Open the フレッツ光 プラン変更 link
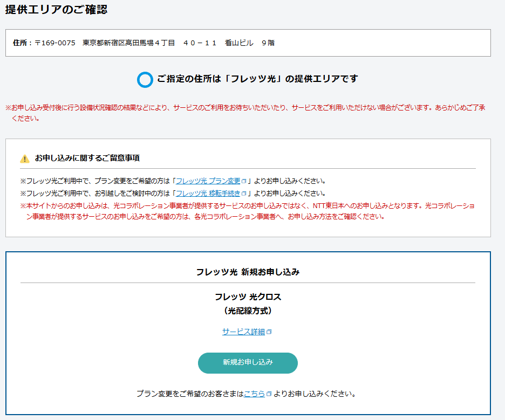Image resolution: width=505 pixels, height=420 pixels. tap(208, 181)
